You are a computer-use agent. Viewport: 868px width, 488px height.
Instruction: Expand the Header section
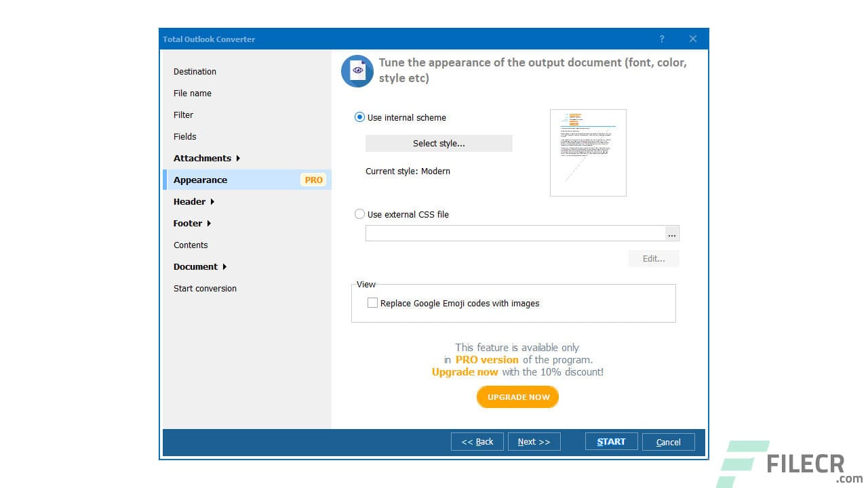click(x=190, y=201)
